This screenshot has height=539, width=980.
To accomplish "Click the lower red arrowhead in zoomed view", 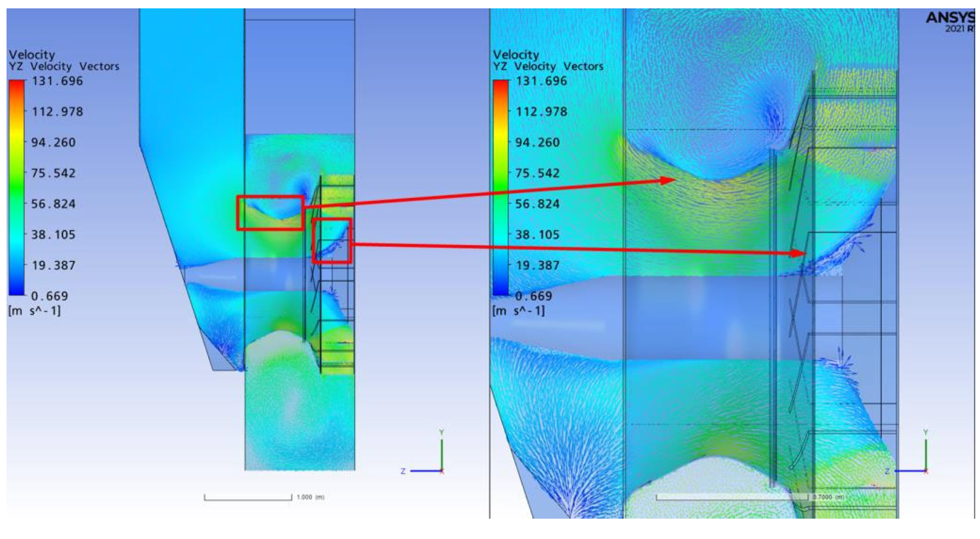I will click(x=798, y=253).
